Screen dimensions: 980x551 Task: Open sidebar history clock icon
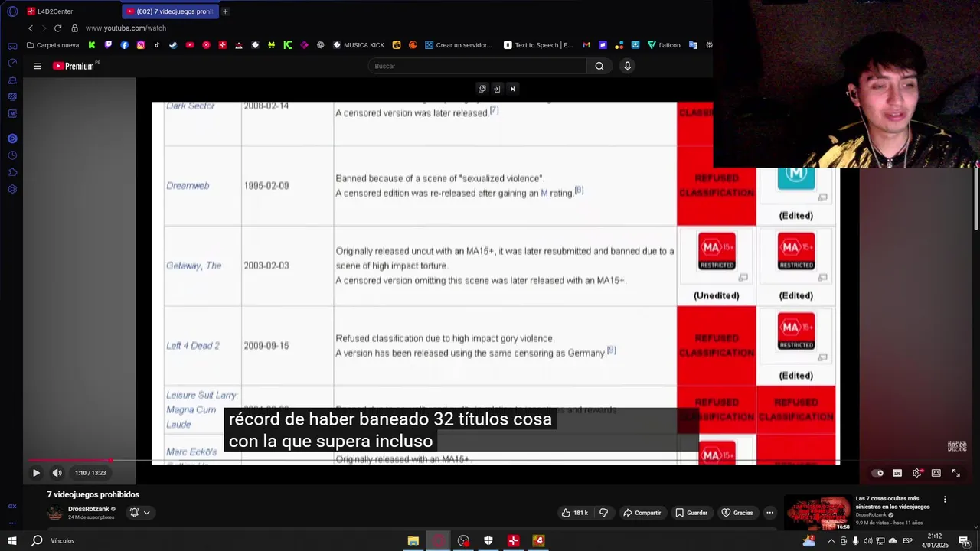tap(12, 155)
